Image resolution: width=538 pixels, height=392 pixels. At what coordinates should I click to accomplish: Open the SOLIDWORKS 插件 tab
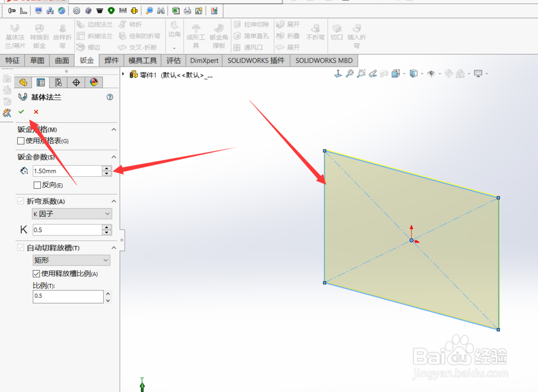point(256,60)
